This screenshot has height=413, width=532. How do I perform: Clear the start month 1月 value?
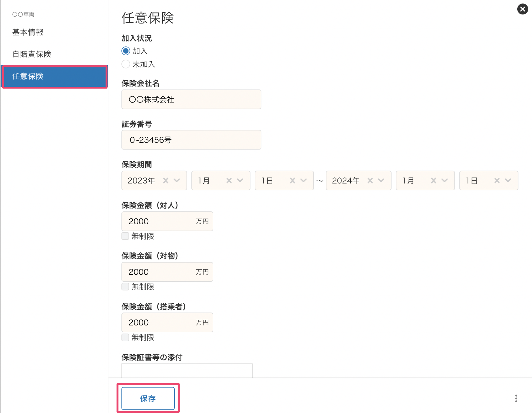click(229, 181)
